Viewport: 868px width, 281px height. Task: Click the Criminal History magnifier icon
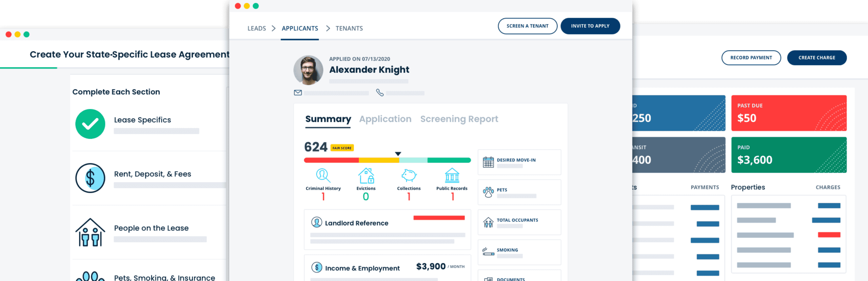(323, 175)
